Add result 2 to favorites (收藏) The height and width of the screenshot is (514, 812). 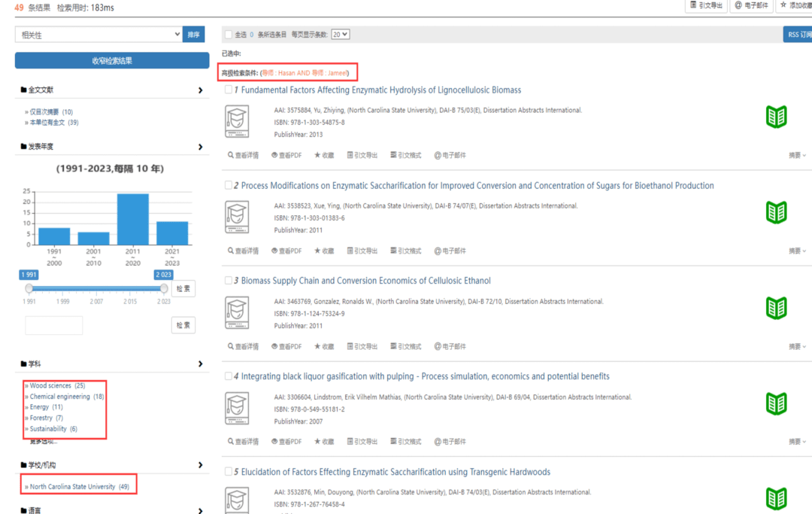tap(324, 251)
